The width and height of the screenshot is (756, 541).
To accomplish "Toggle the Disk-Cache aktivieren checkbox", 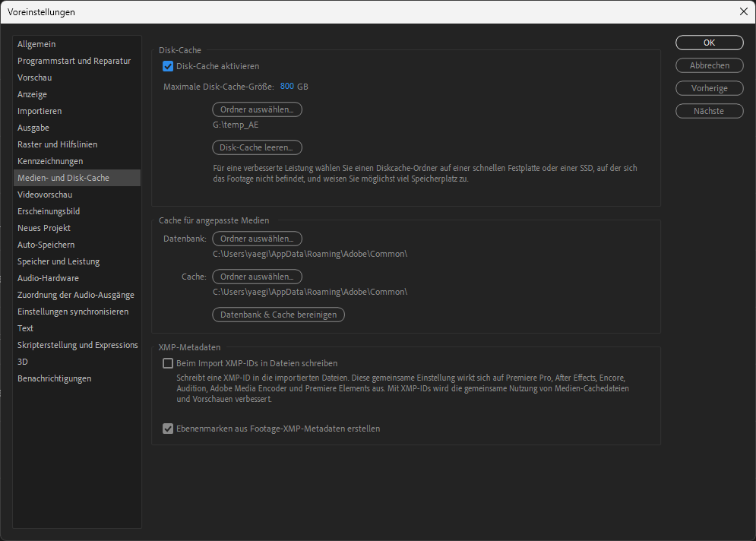I will click(168, 66).
